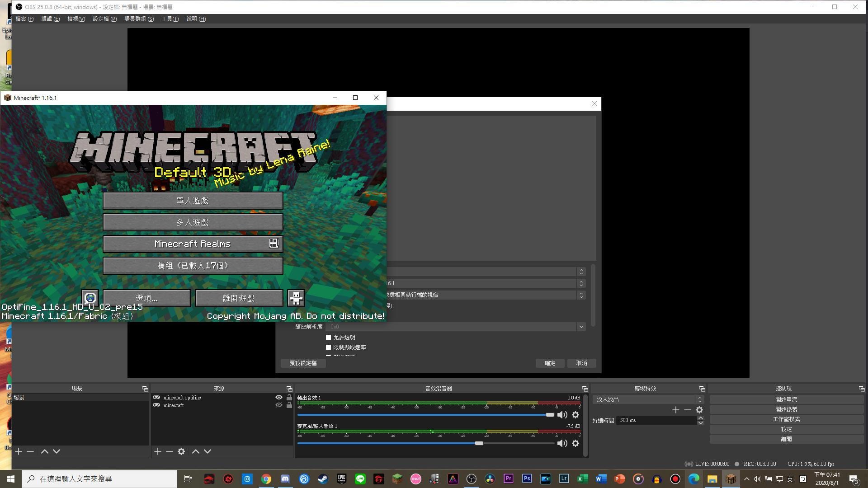Image resolution: width=868 pixels, height=488 pixels.
Task: Add a new source with plus icon
Action: (158, 451)
